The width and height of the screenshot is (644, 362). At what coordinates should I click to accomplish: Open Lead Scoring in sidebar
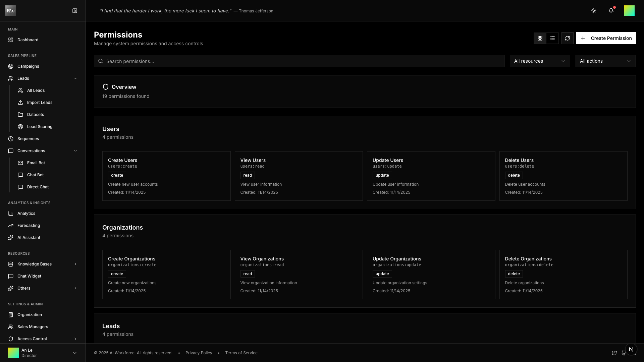pyautogui.click(x=40, y=127)
